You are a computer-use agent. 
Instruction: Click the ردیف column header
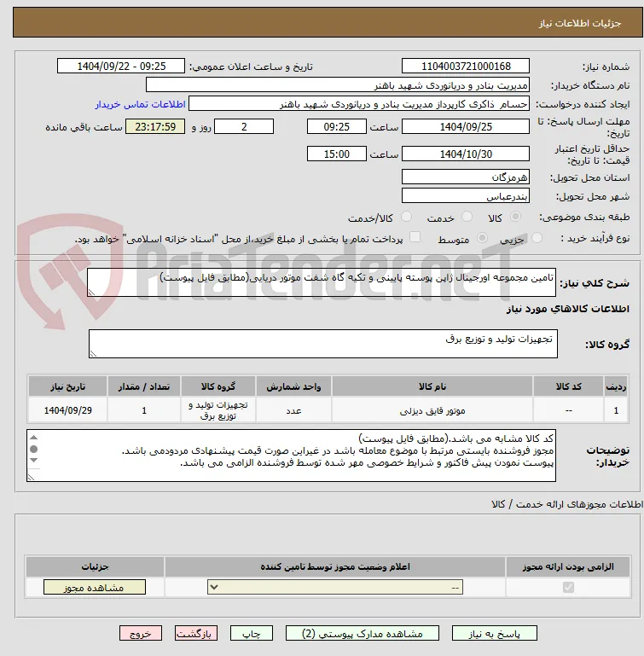[616, 386]
